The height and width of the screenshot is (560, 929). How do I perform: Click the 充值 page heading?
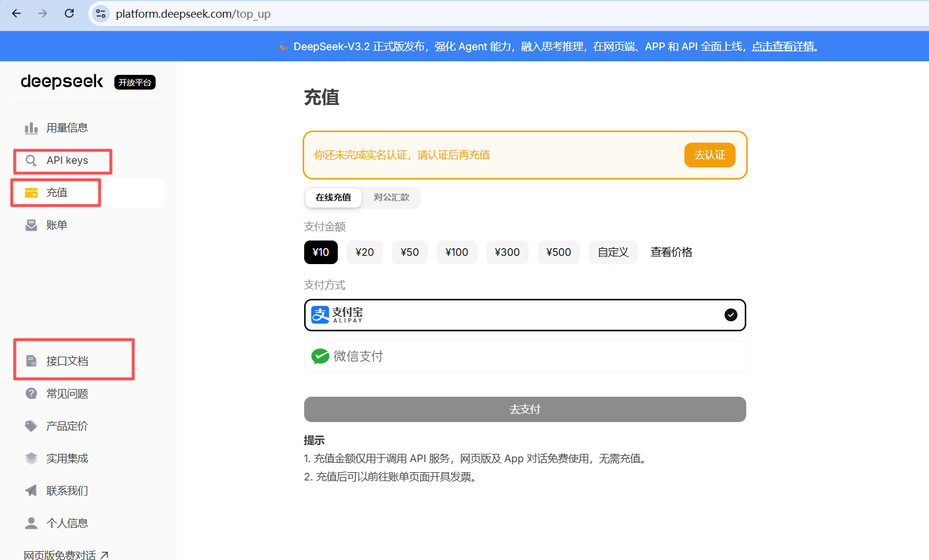(322, 97)
